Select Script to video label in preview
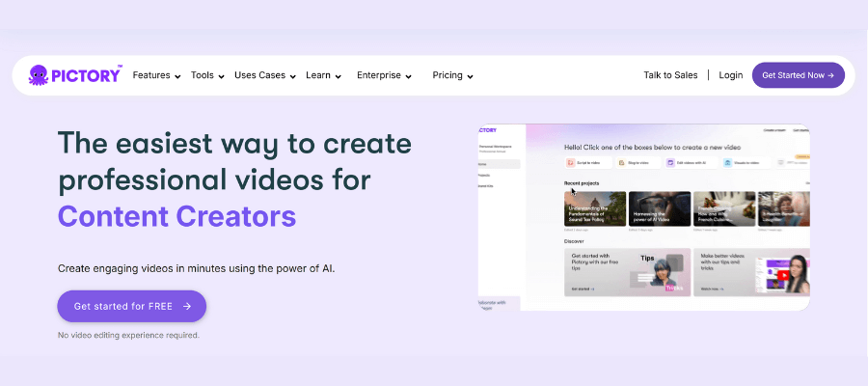The width and height of the screenshot is (868, 386). pyautogui.click(x=587, y=163)
